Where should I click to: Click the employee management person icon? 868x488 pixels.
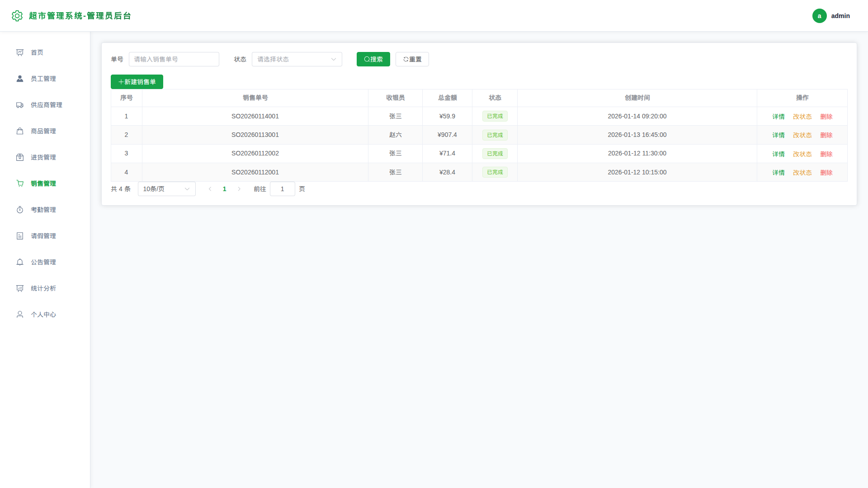pyautogui.click(x=20, y=79)
